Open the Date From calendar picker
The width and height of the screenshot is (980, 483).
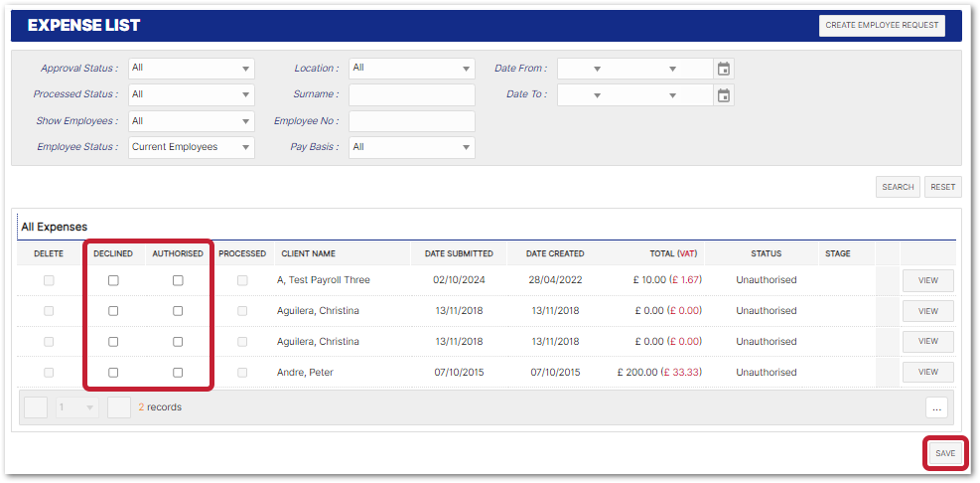click(x=724, y=69)
